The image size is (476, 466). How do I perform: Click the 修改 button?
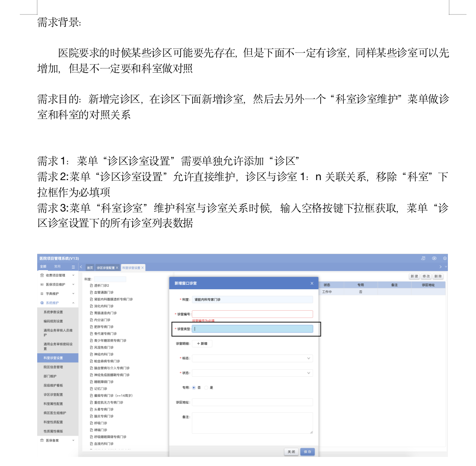pos(426,276)
